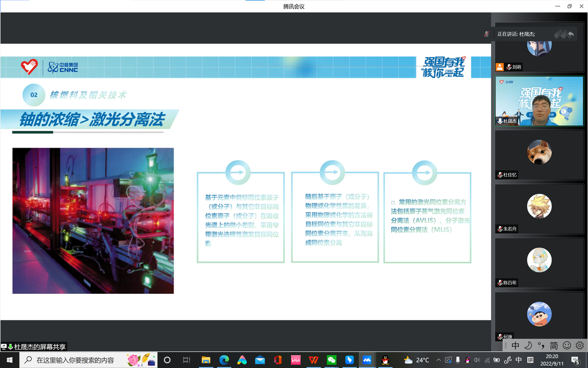Open Microsoft Edge from the taskbar

pos(224,360)
